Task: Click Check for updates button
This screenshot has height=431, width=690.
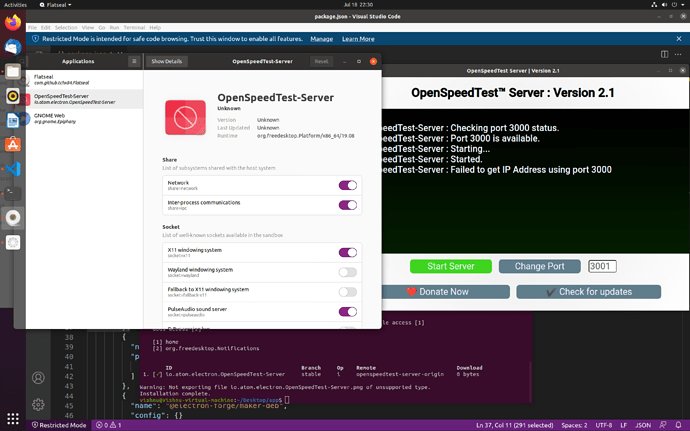Action: click(589, 291)
